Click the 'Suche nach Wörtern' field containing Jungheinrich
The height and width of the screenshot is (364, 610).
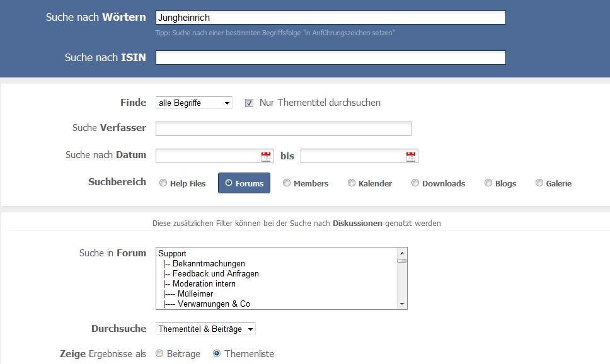click(331, 18)
